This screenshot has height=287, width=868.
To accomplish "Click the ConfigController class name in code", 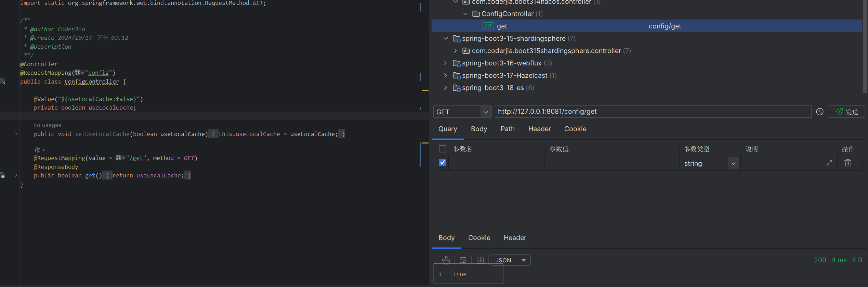I will (x=92, y=82).
